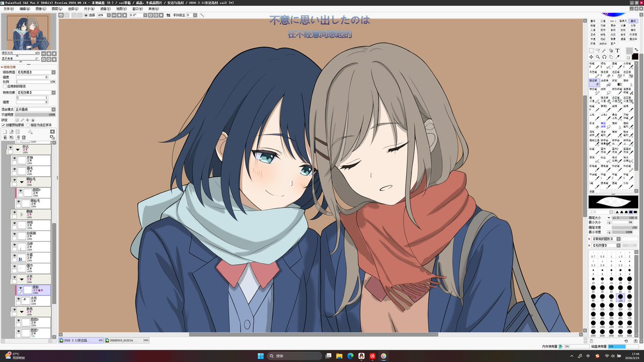
Task: Select the rotate view tool
Action: click(x=604, y=57)
